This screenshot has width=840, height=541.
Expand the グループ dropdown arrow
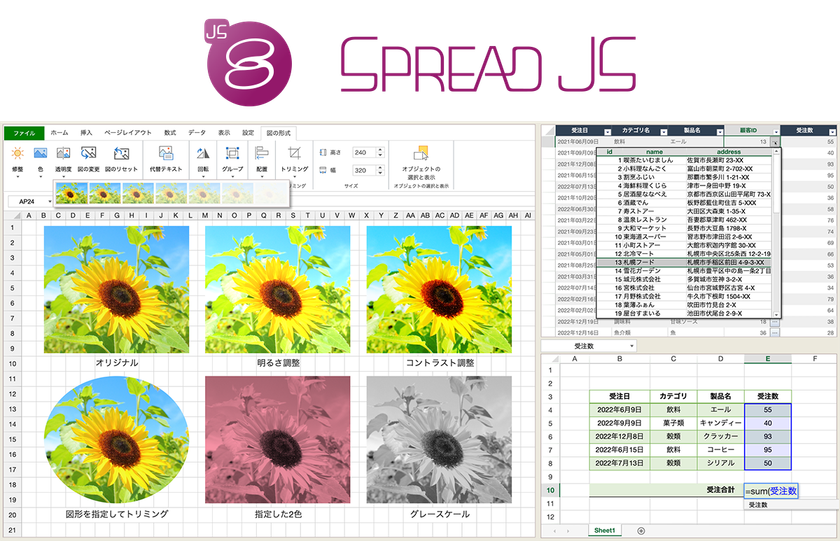coord(232,176)
